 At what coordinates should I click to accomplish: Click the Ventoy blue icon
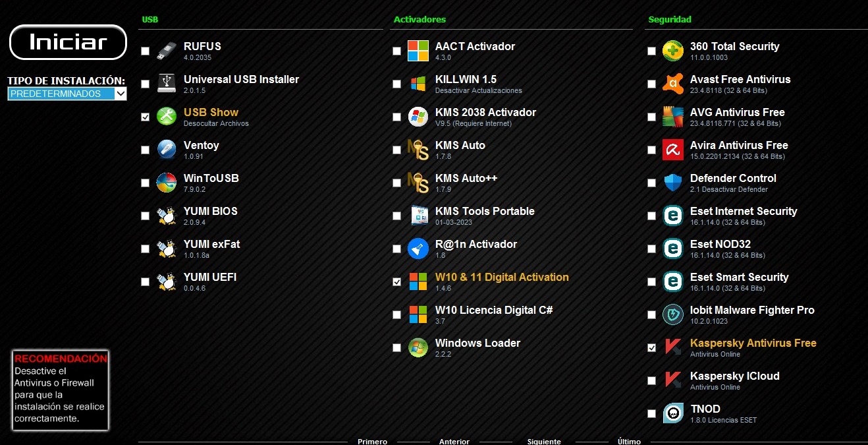point(167,150)
